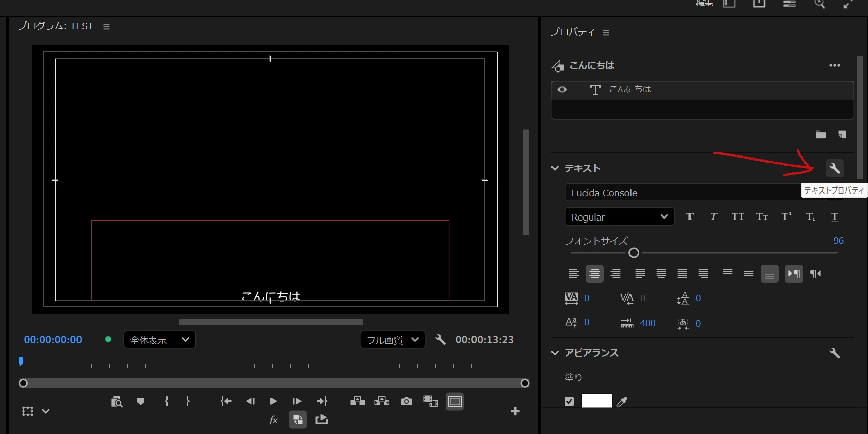Viewport: 868px width, 434px height.
Task: Click the Extract button
Action: coord(382,401)
